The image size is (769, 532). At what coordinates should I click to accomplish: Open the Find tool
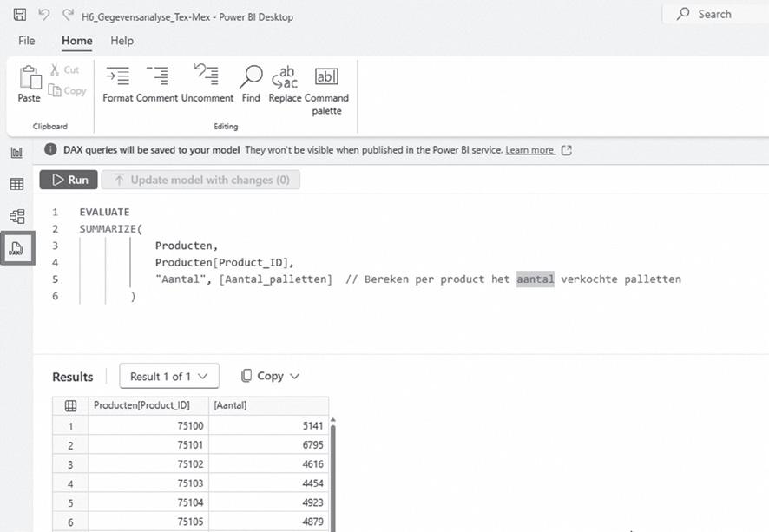coord(251,84)
